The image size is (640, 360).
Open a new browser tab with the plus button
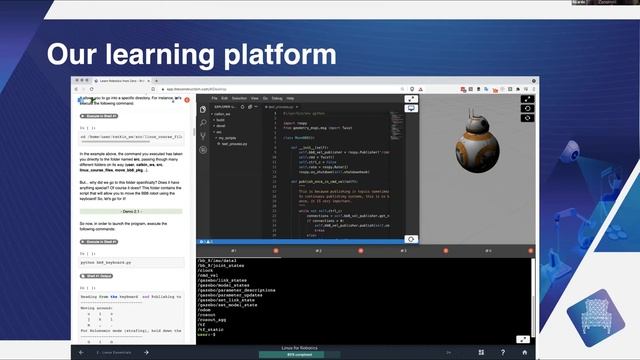point(156,81)
